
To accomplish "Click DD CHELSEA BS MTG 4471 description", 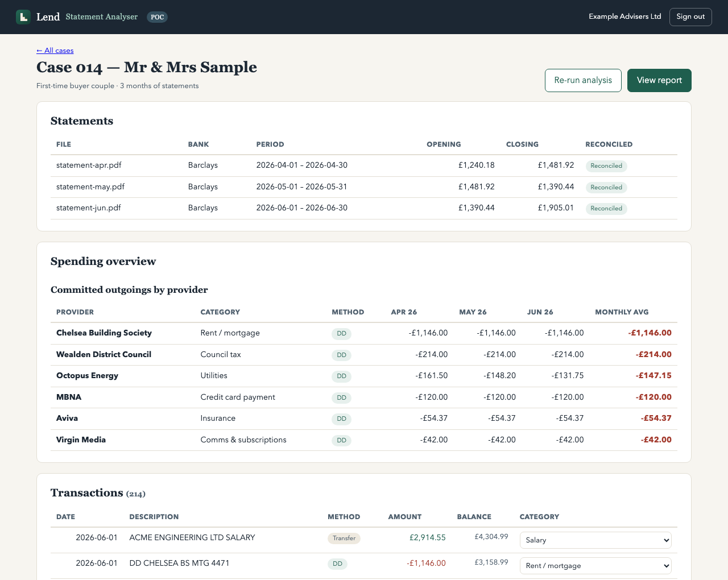I will click(179, 563).
